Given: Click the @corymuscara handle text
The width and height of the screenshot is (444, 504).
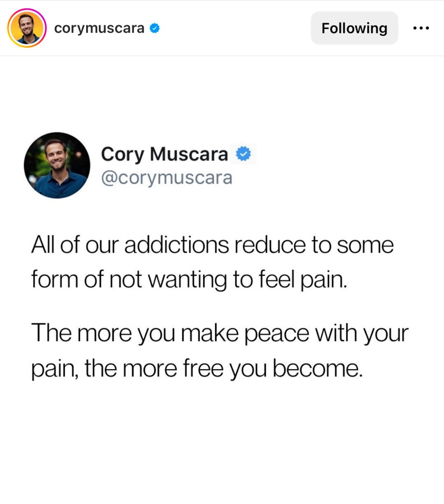Looking at the screenshot, I should (x=166, y=178).
